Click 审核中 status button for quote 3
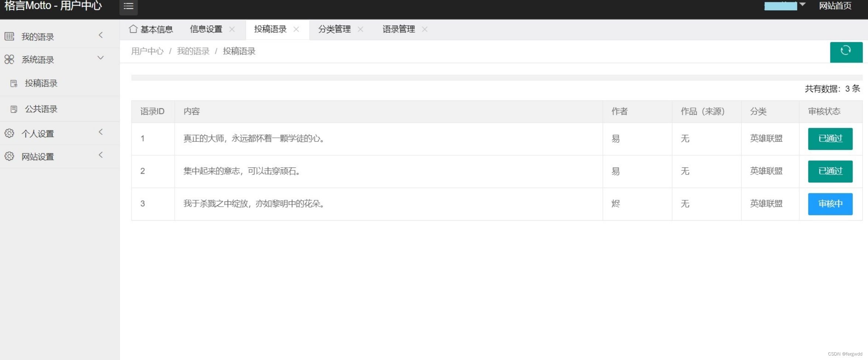Screen dimensions: 868x360 click(x=830, y=204)
